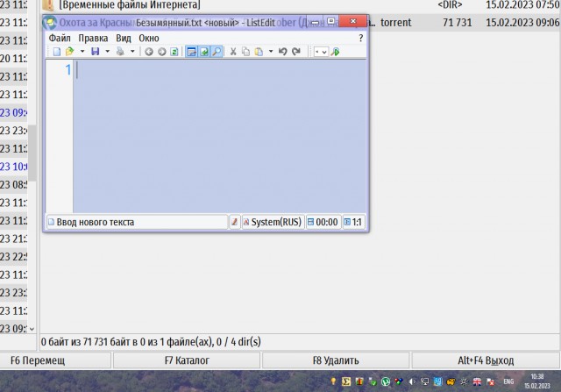The image size is (561, 392).
Task: Click the flag with red X tray icon
Action: pyautogui.click(x=490, y=382)
